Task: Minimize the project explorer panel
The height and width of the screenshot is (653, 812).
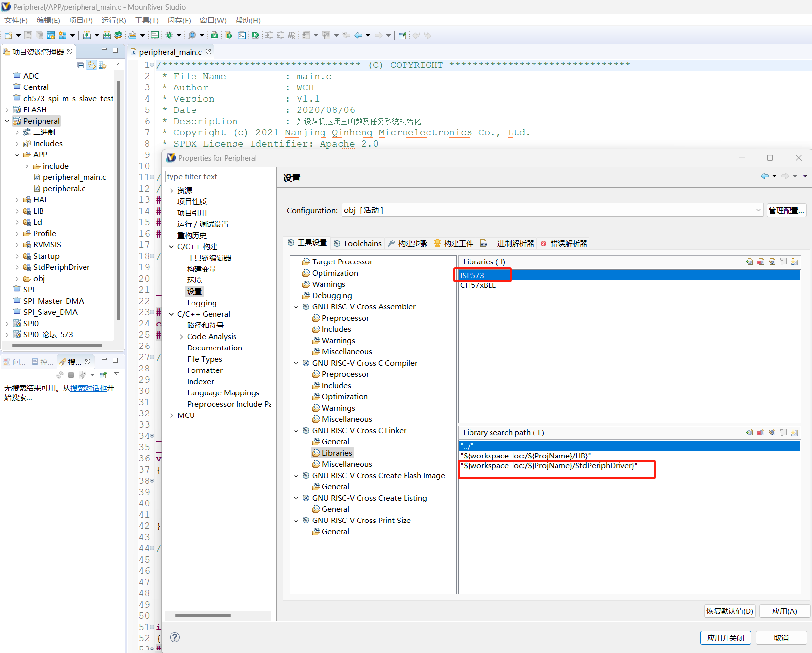Action: coord(104,50)
